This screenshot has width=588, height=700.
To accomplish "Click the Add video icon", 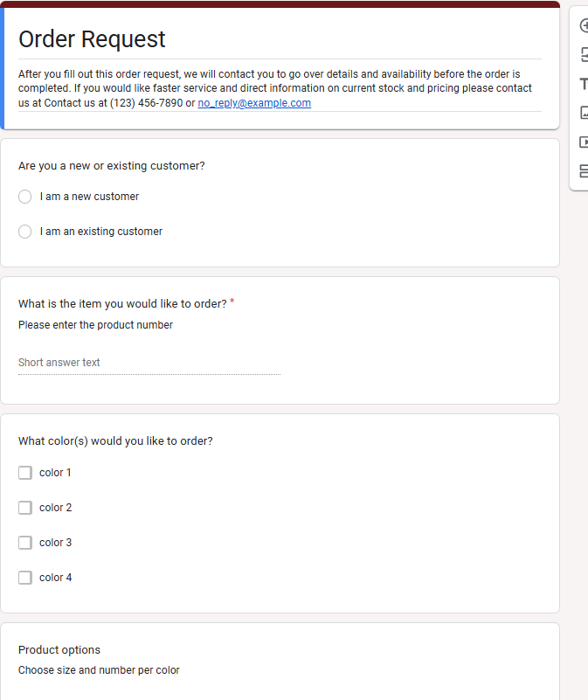I will pos(584,142).
